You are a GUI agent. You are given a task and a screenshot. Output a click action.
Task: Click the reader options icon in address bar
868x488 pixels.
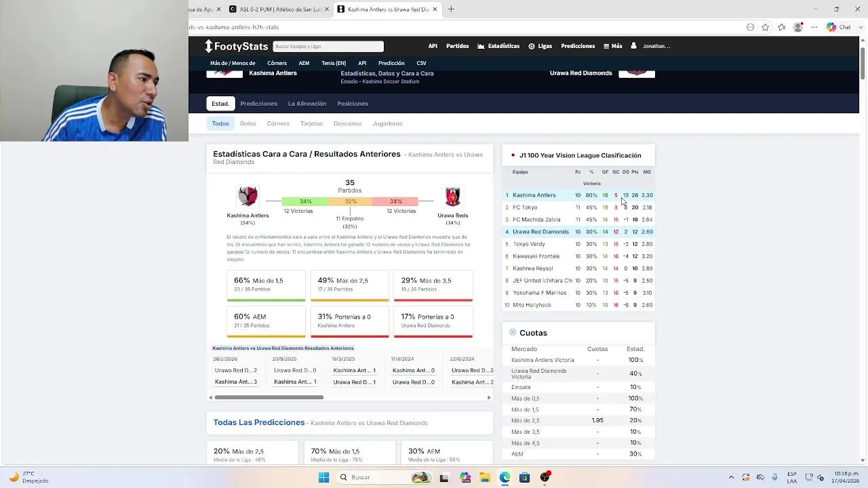pyautogui.click(x=750, y=27)
